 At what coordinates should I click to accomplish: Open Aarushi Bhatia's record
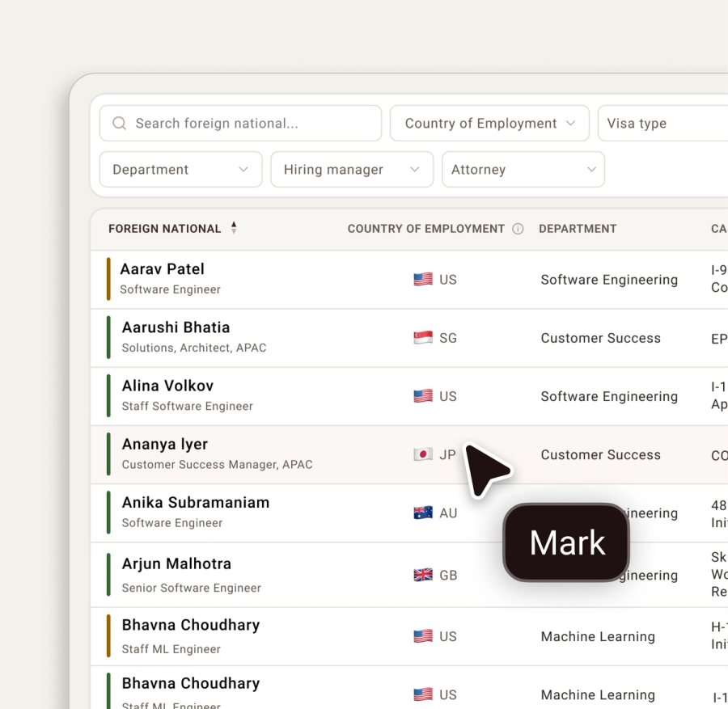(x=176, y=327)
